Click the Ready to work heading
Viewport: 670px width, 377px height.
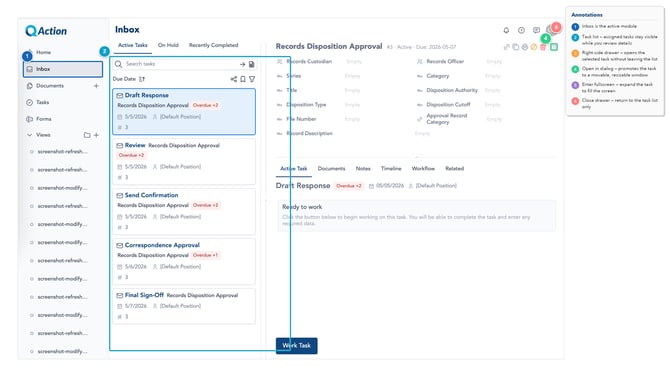302,207
